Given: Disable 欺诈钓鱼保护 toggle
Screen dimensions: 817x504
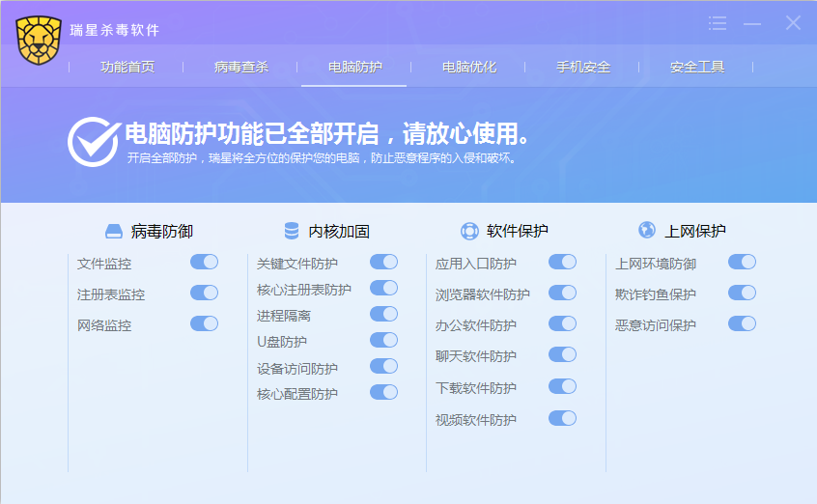Looking at the screenshot, I should coord(742,293).
